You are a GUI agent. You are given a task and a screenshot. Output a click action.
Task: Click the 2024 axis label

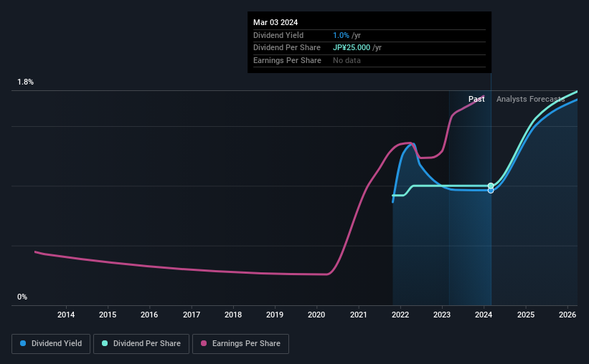(484, 315)
